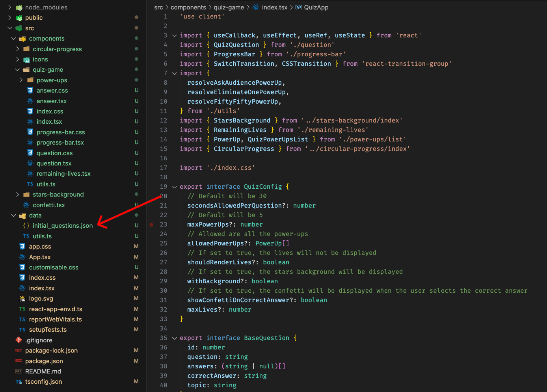
Task: Click the utils.ts TypeScript icon in quiz-game
Action: click(x=30, y=184)
